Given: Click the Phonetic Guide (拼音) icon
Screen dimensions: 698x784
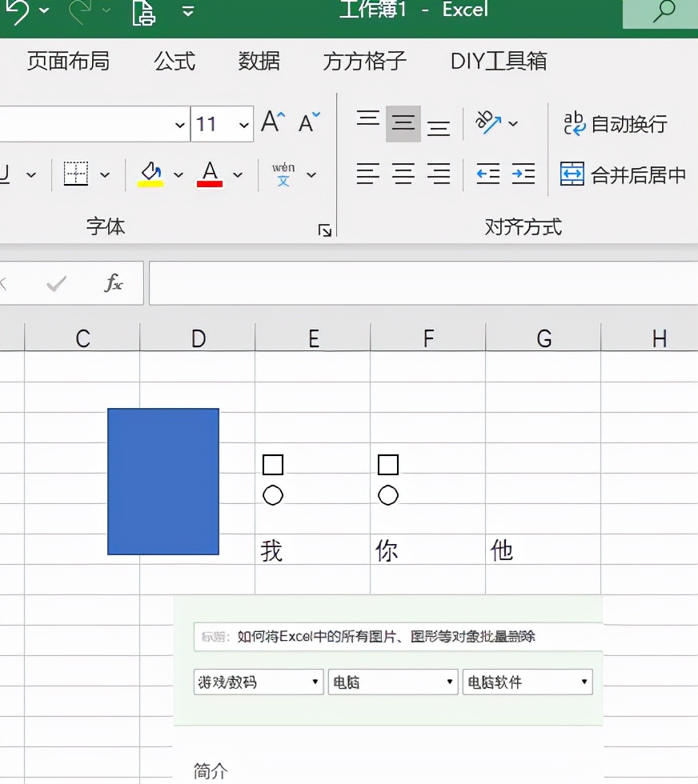Looking at the screenshot, I should [284, 174].
